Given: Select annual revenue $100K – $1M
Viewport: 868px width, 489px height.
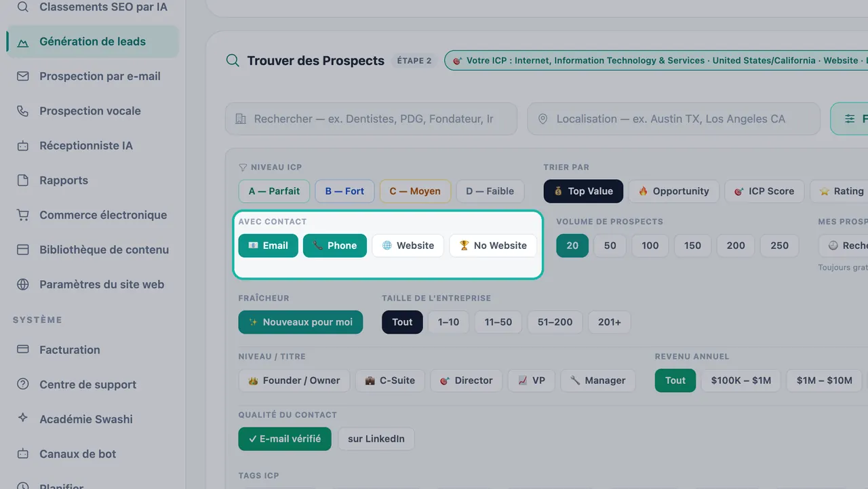Looking at the screenshot, I should (x=741, y=380).
